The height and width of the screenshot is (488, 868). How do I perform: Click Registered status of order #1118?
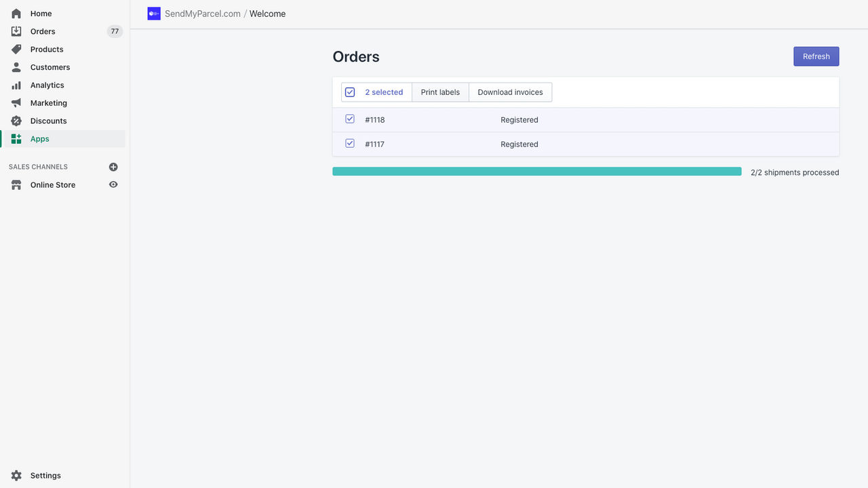pyautogui.click(x=519, y=120)
